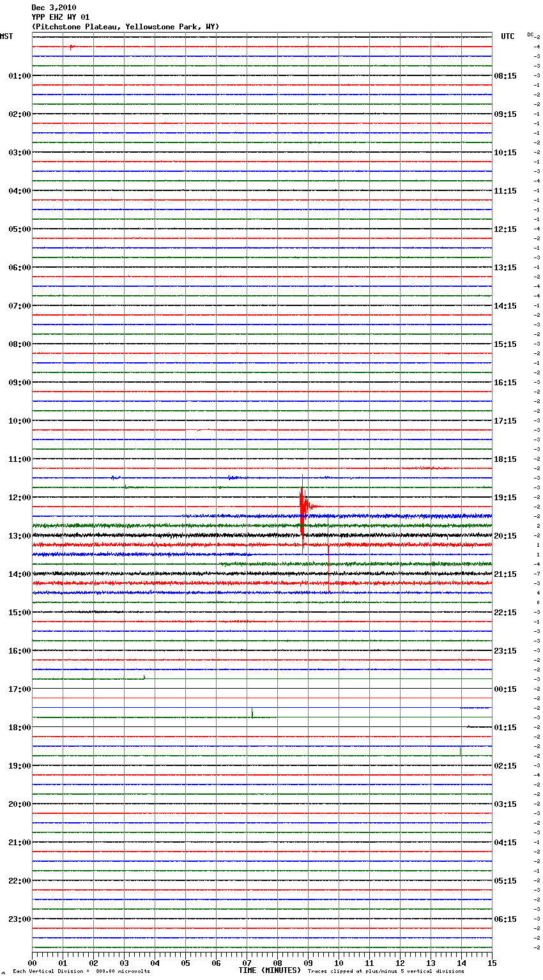Screen dimensions: 543x980
Task: Select the 23:00 MST hour label
Action: tap(20, 919)
